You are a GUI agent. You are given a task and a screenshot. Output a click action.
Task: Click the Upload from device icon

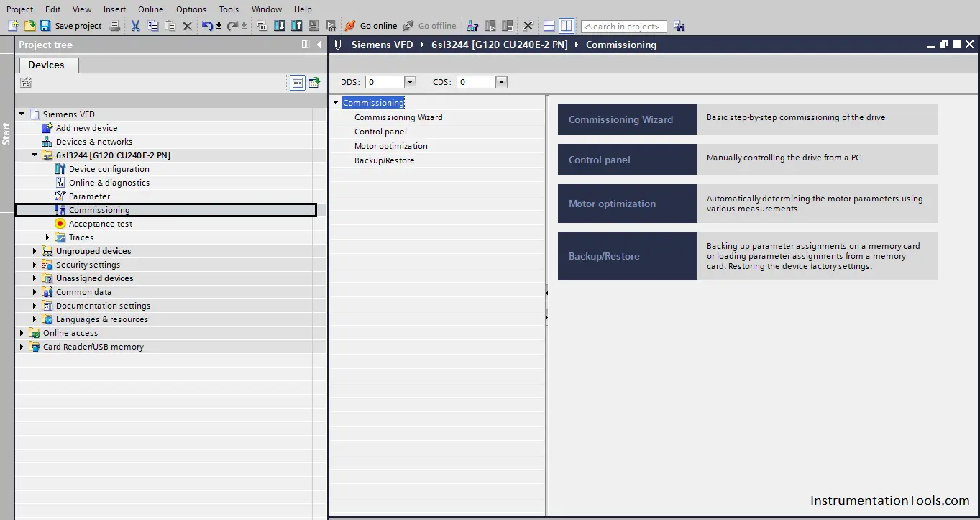[296, 26]
